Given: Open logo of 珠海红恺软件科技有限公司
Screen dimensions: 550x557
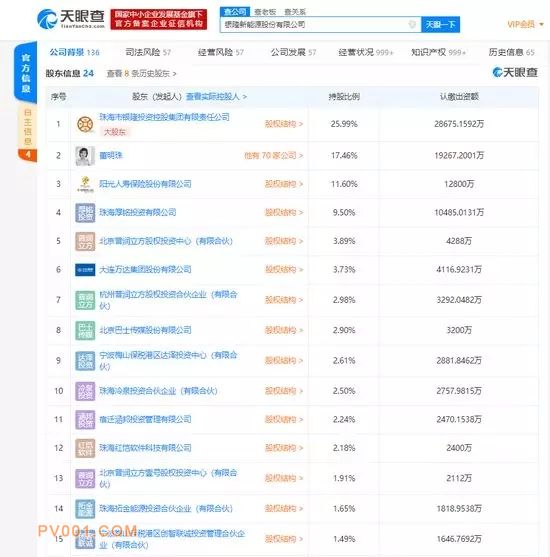Looking at the screenshot, I should [x=85, y=448].
